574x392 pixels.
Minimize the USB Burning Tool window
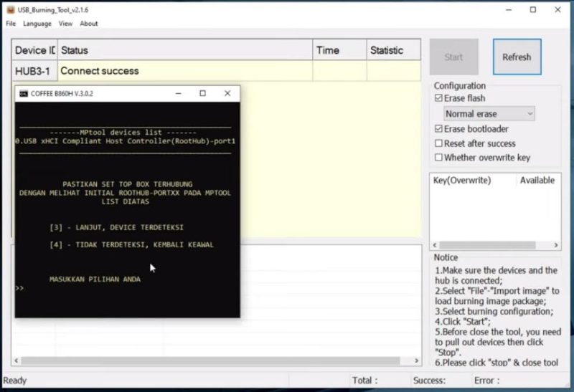(x=509, y=10)
